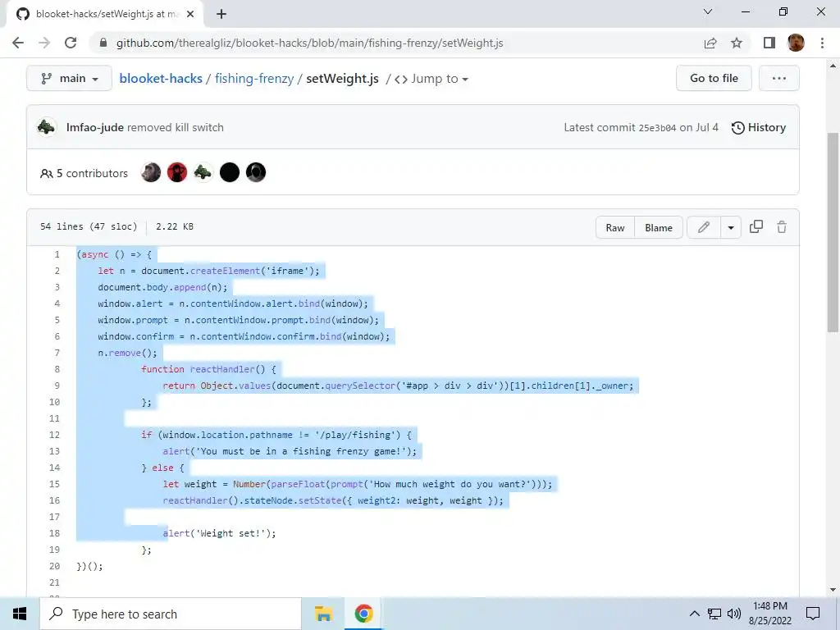Click Go to file button
The image size is (840, 630).
714,78
